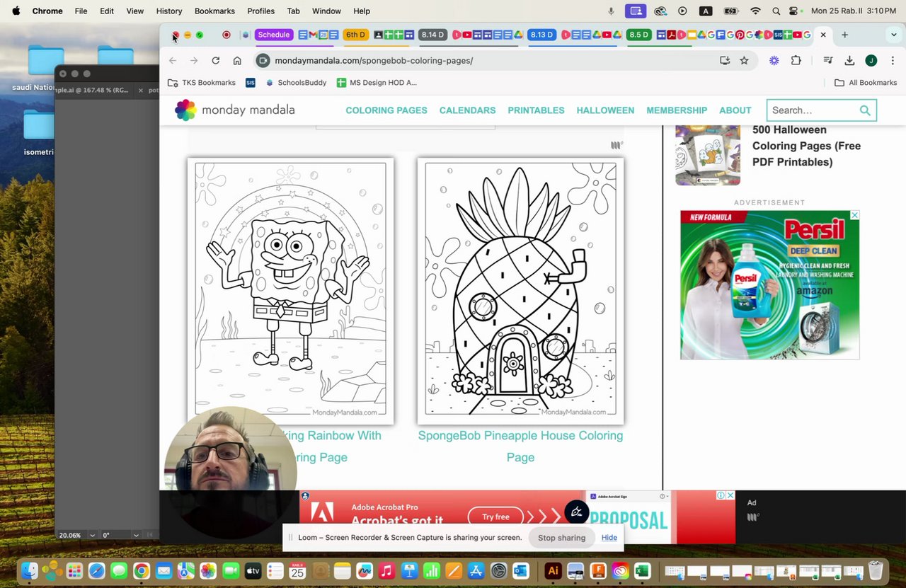Reload the Chrome page

click(x=216, y=61)
